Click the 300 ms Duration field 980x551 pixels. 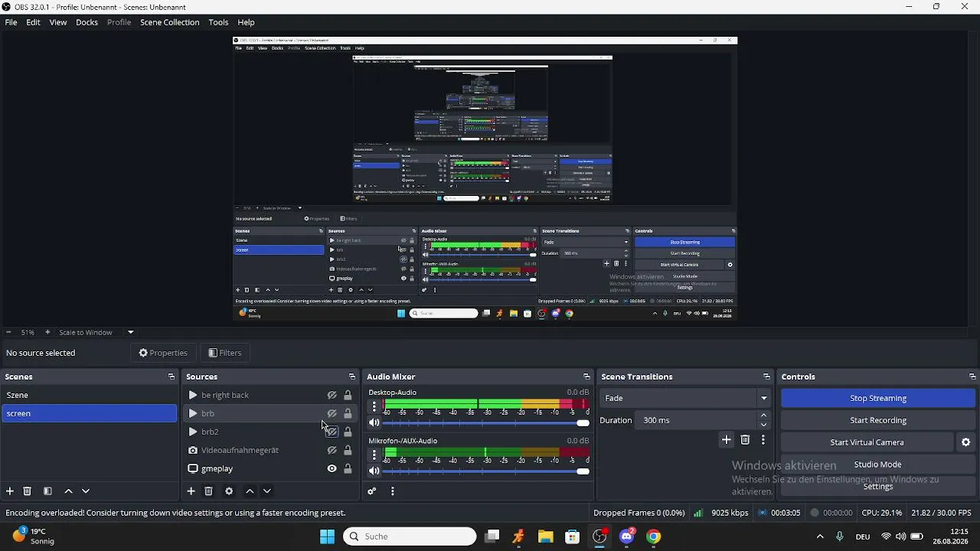tap(696, 420)
